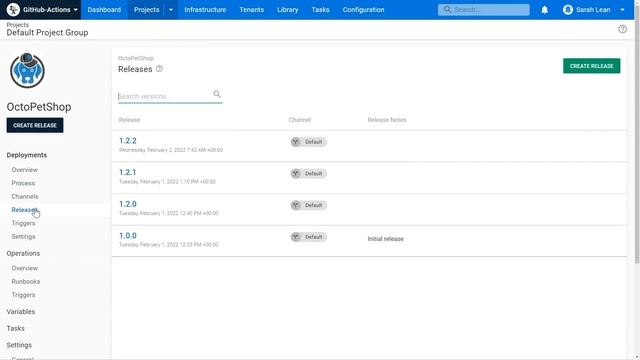Image resolution: width=640 pixels, height=360 pixels.
Task: Open Deployments Settings in the sidebar
Action: point(23,237)
